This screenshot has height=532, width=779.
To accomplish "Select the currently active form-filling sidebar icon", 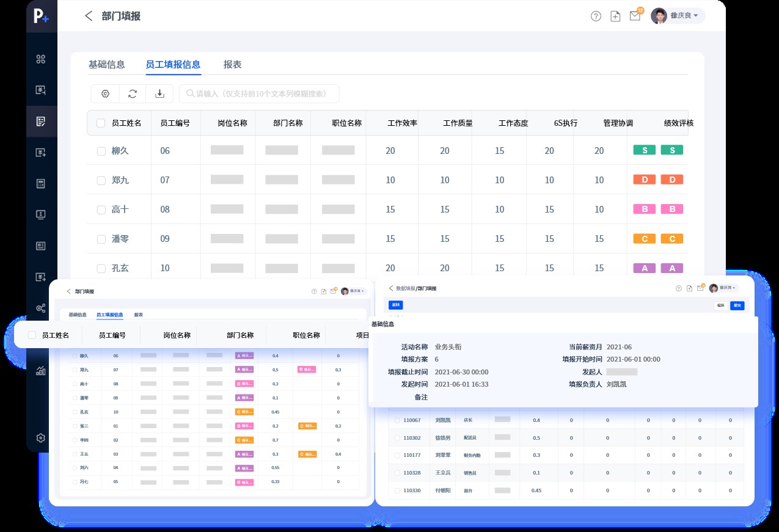I will (x=42, y=121).
